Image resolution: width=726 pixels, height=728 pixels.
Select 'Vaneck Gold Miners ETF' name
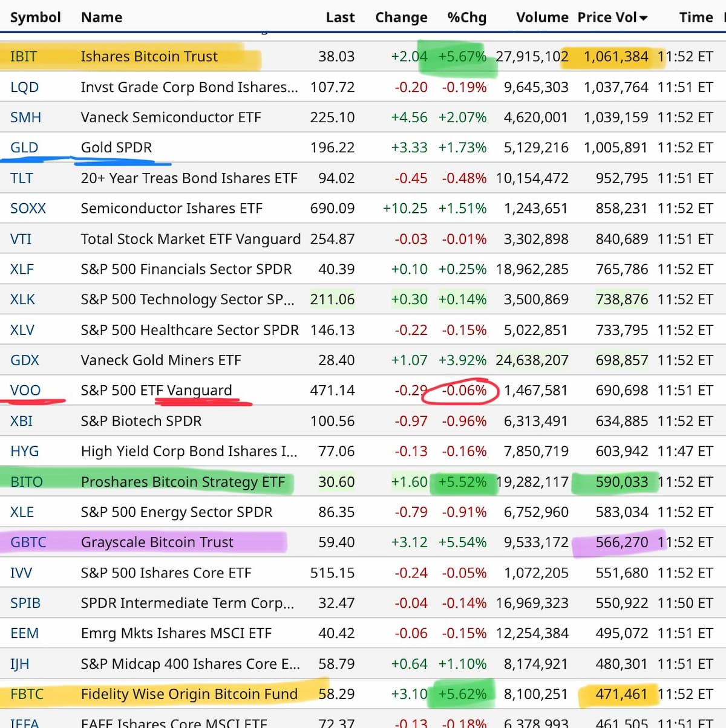[x=161, y=360]
